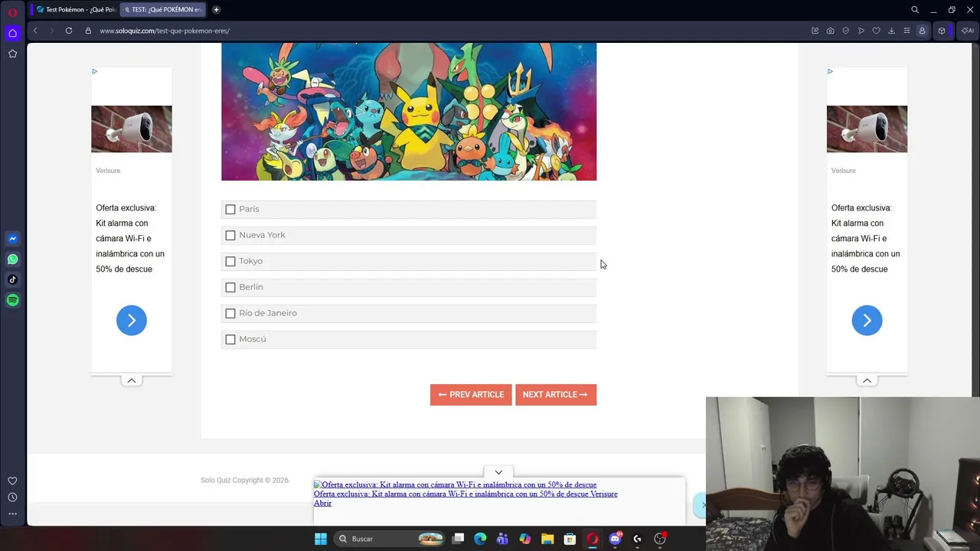
Task: Open Microsoft Edge from the taskbar
Action: (x=480, y=539)
